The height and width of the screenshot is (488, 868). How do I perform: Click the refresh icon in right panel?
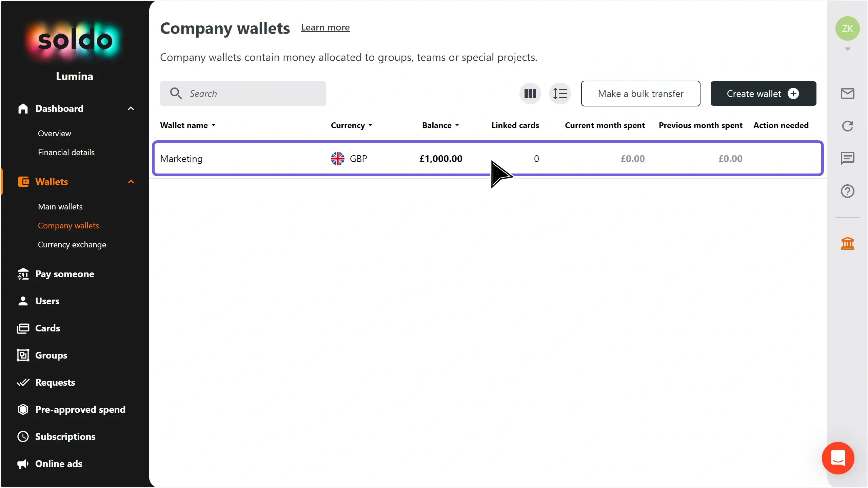(x=847, y=126)
